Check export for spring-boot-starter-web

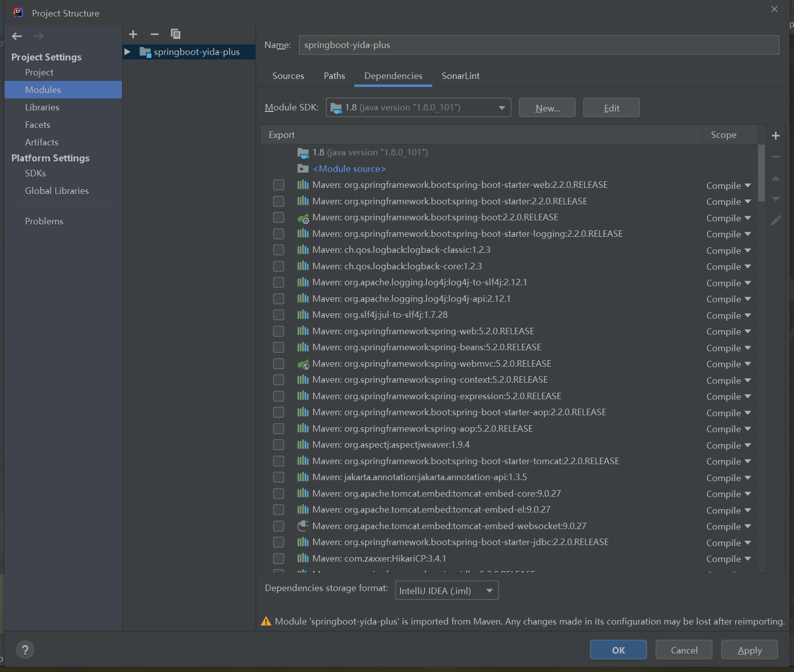(279, 185)
